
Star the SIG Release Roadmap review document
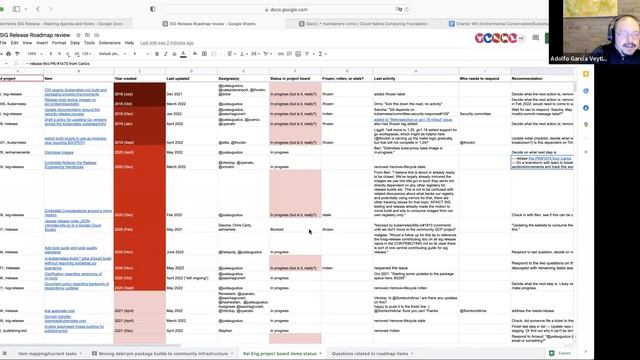coord(78,35)
